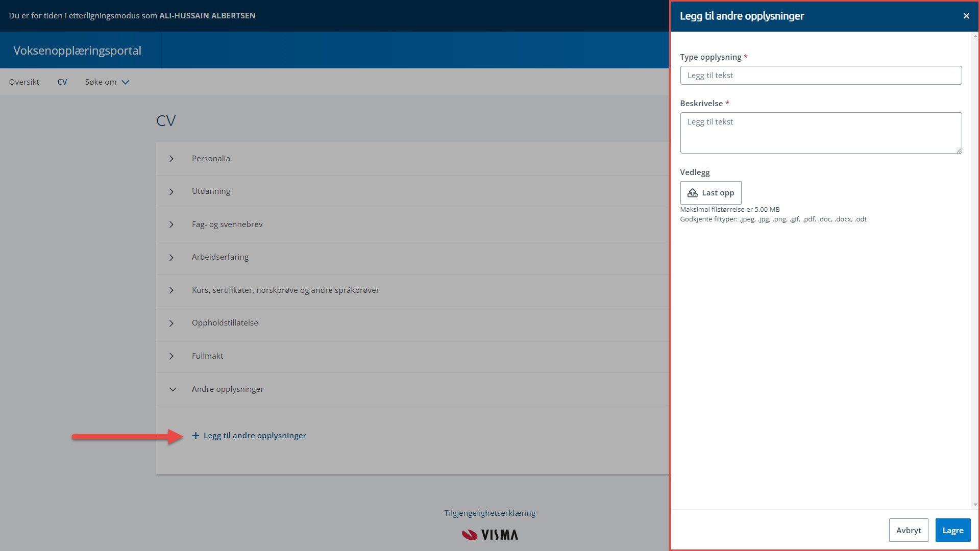Click the ALI-HUSSAIN ALBERTSEN name in banner
This screenshot has height=551, width=980.
click(207, 16)
